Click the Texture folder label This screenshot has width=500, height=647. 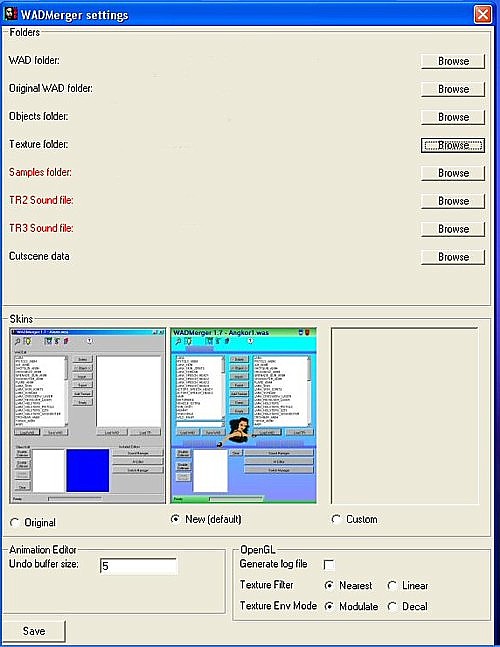pos(39,144)
